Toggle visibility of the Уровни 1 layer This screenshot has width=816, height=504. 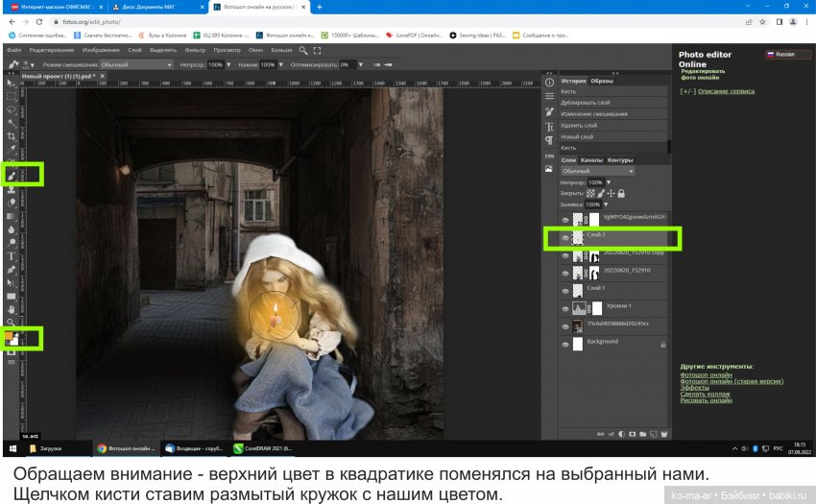565,309
